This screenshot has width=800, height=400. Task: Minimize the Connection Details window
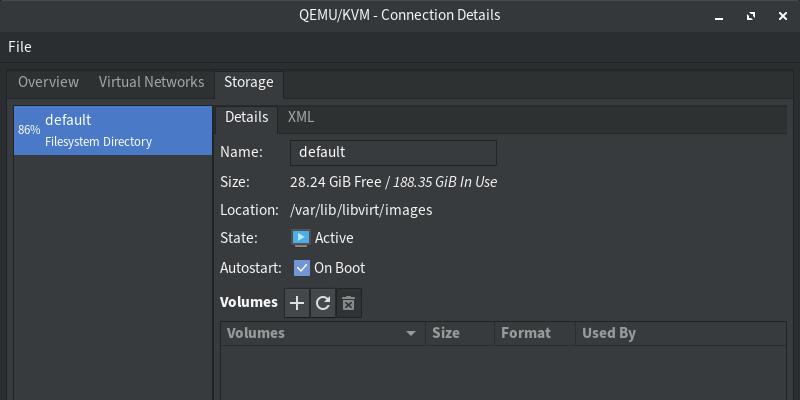(719, 16)
